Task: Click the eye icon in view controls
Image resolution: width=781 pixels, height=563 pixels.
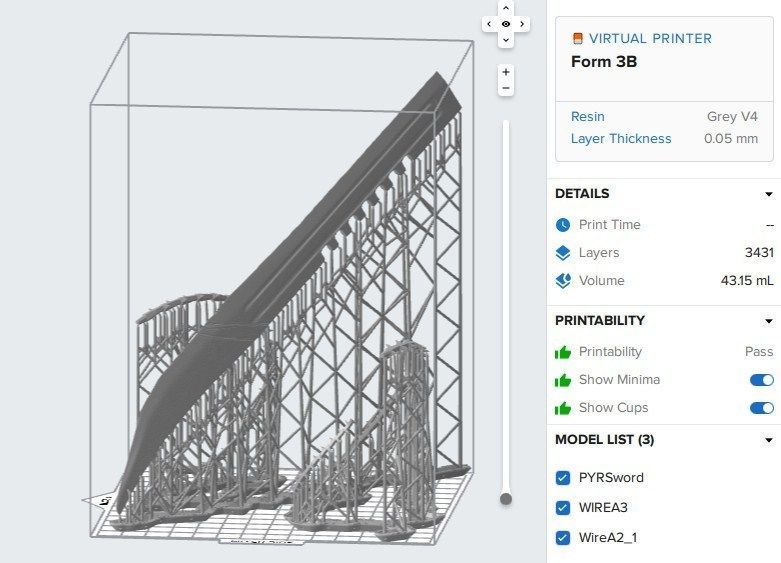Action: point(506,24)
